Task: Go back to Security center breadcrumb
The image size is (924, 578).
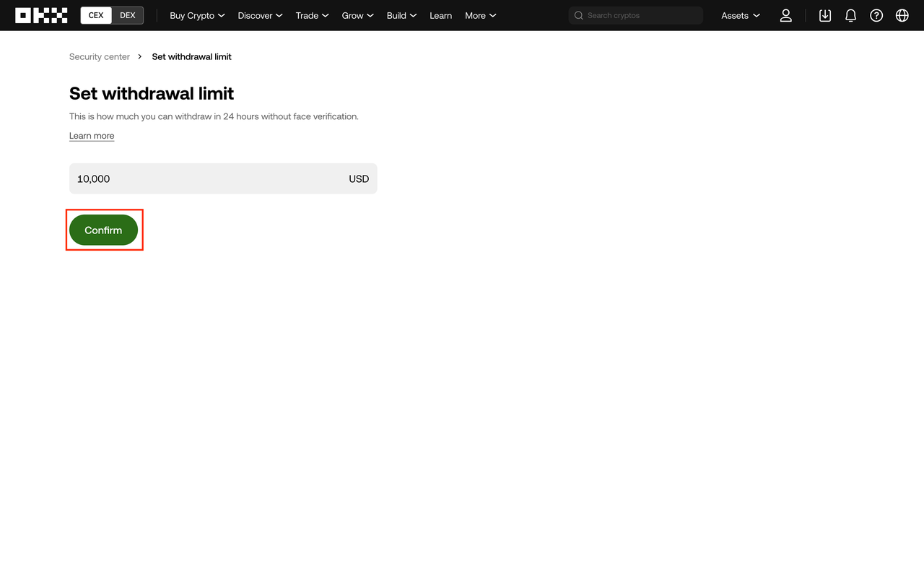Action: 100,56
